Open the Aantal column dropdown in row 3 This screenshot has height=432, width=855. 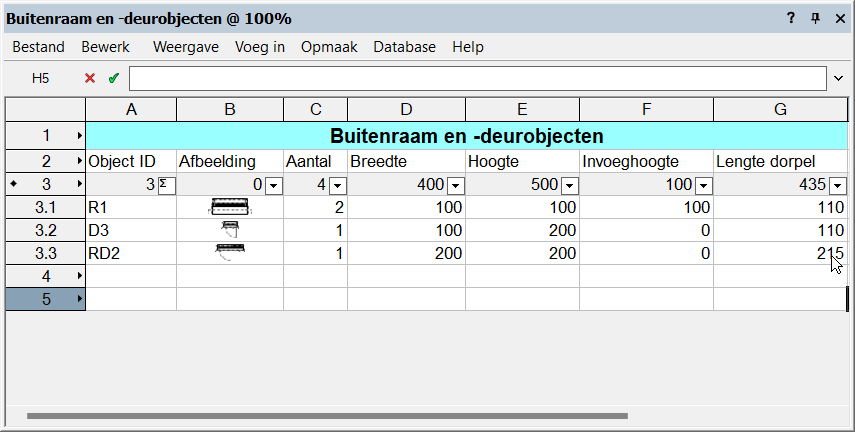pos(337,185)
